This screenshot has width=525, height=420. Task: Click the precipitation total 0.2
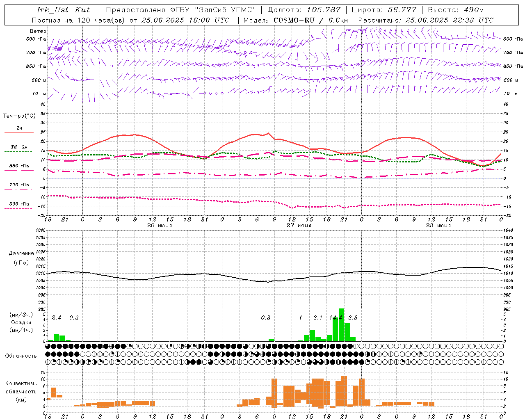tap(74, 317)
